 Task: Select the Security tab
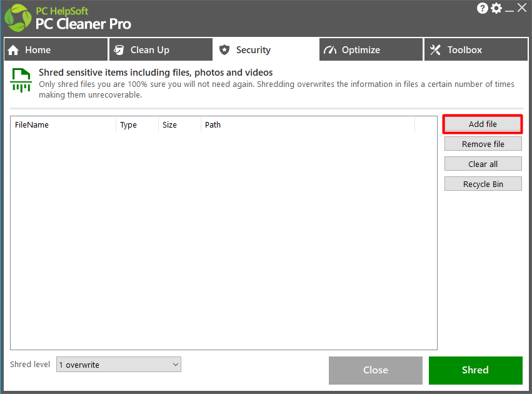pyautogui.click(x=266, y=49)
